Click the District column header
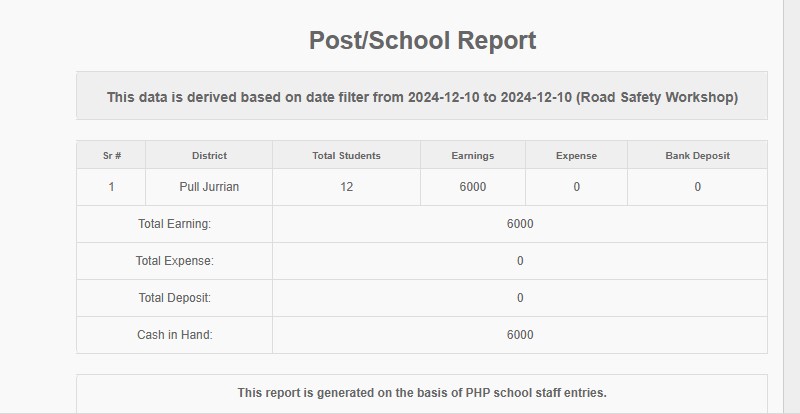The width and height of the screenshot is (800, 414). point(209,156)
